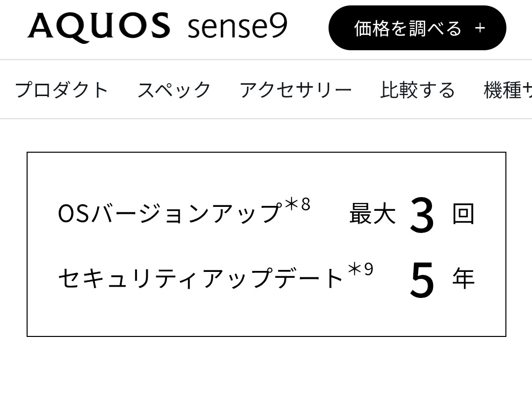Click the *9 footnote marker
Screen dimensions: 532x398
361,269
